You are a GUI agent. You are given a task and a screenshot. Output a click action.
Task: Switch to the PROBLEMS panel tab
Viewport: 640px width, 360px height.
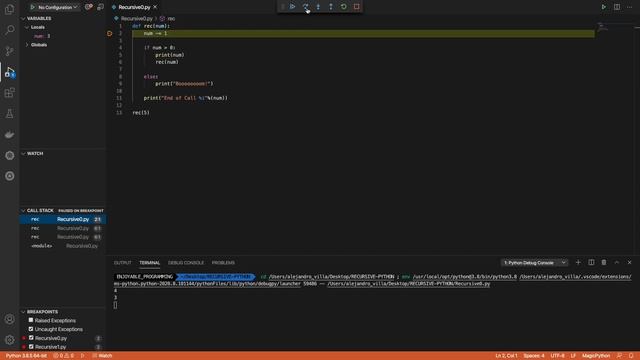coord(223,262)
